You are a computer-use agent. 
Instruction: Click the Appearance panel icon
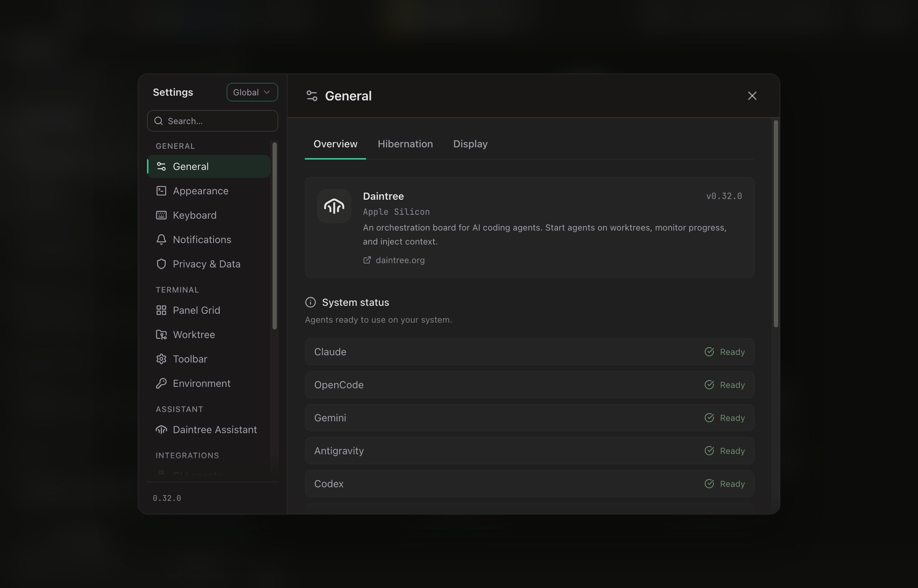161,191
